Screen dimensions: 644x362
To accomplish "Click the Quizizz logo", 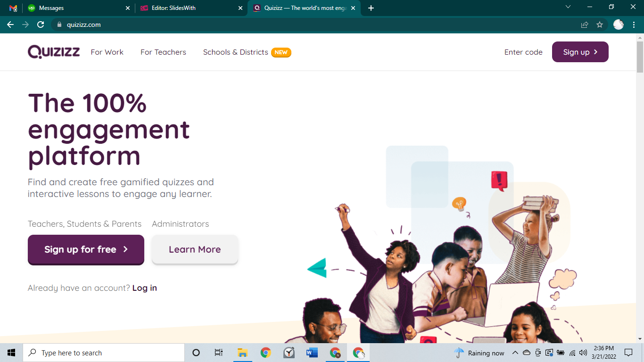I will click(54, 52).
